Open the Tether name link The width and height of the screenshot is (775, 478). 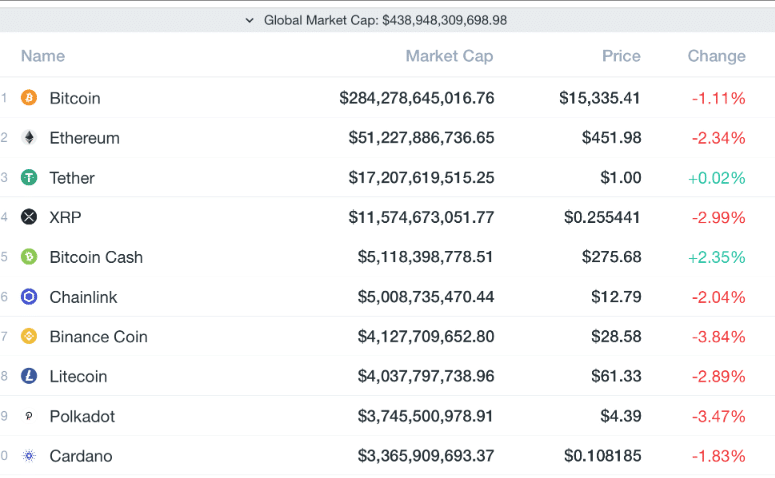point(72,178)
